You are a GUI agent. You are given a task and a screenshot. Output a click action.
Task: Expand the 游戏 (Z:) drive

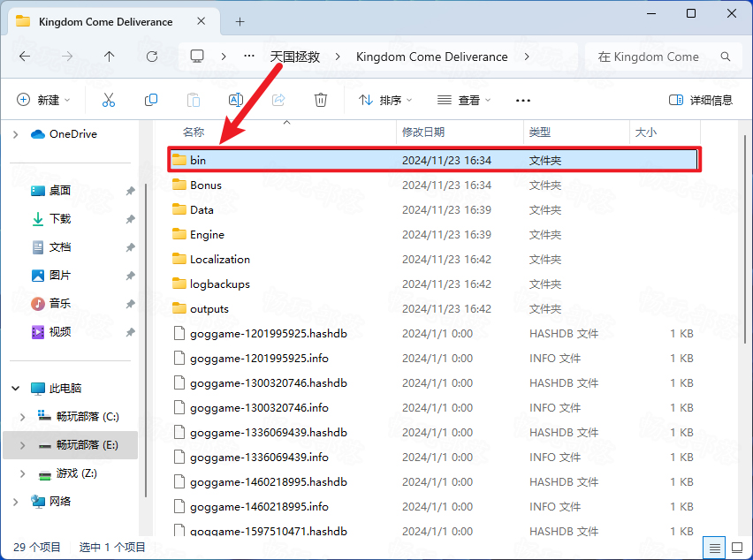(x=23, y=473)
